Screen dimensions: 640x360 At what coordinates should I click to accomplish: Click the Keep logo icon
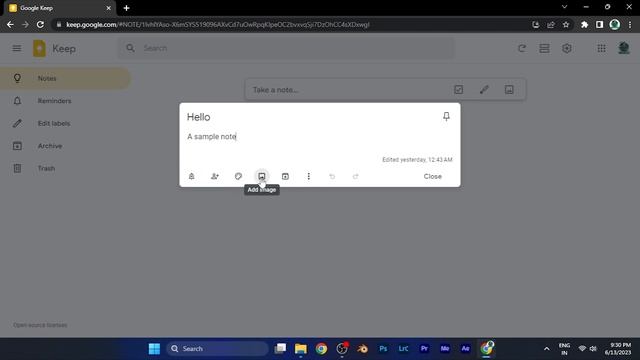pos(39,49)
